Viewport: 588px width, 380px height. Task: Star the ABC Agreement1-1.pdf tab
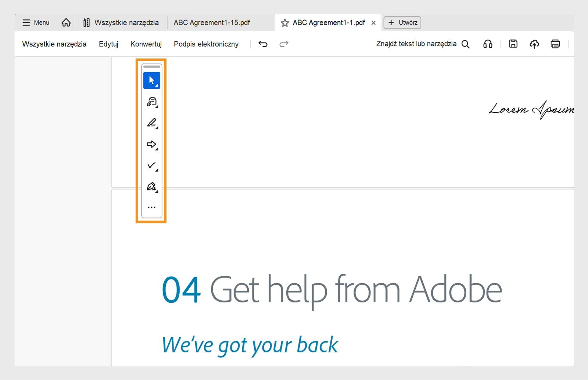285,23
